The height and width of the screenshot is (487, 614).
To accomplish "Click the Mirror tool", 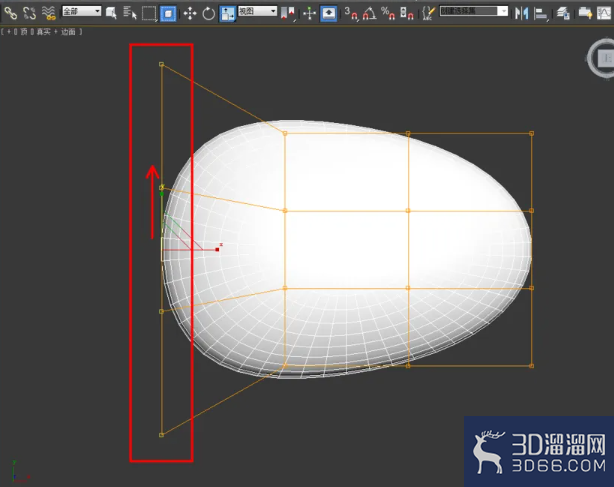I will click(x=522, y=14).
